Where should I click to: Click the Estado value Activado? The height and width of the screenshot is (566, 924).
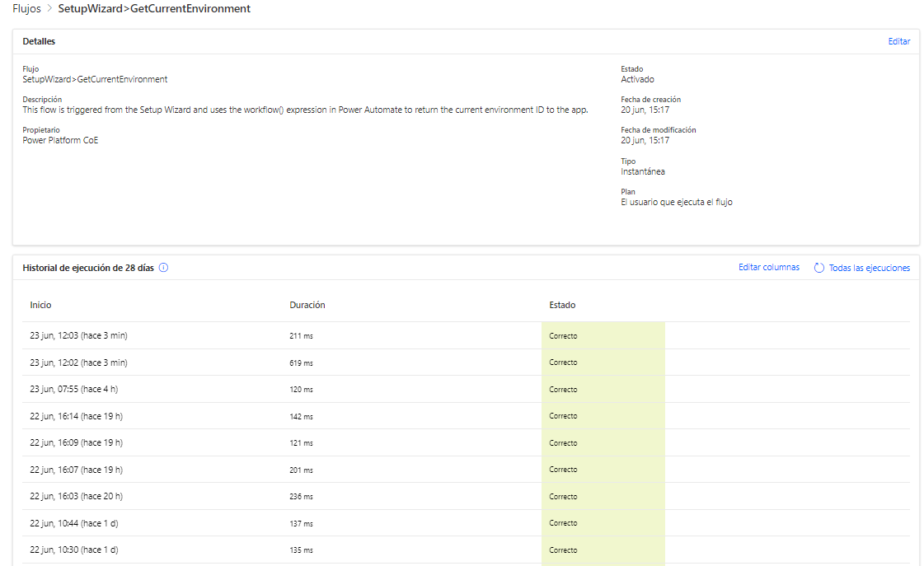(x=639, y=79)
